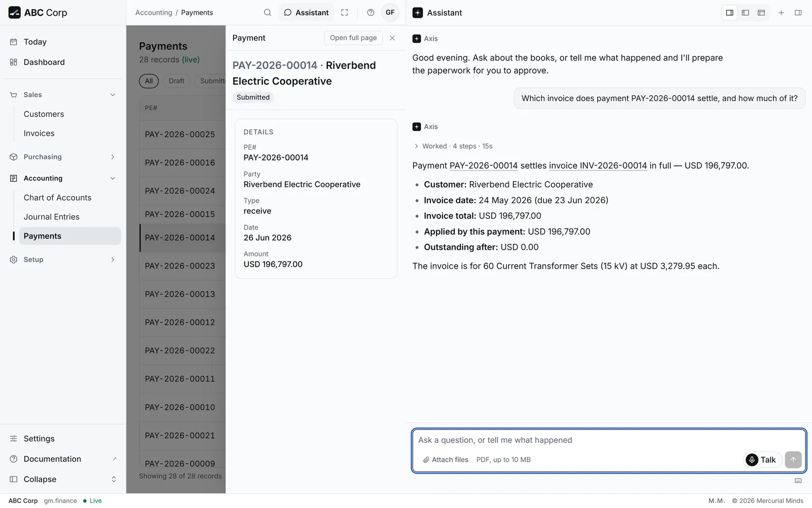Viewport: 812px width, 508px height.
Task: Click Attach files paperclip
Action: coord(446,460)
